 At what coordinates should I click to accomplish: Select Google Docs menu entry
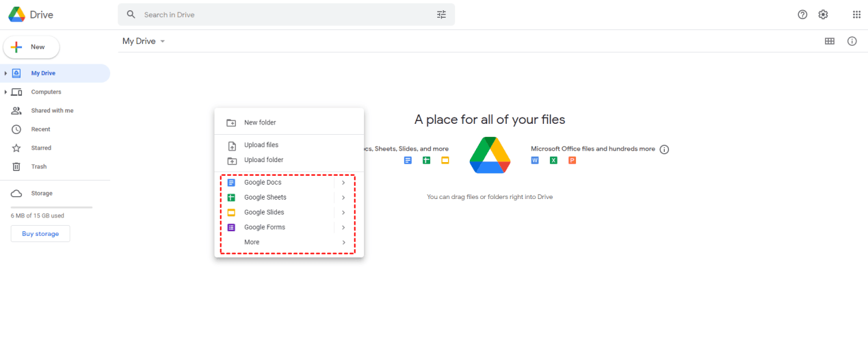coord(289,183)
